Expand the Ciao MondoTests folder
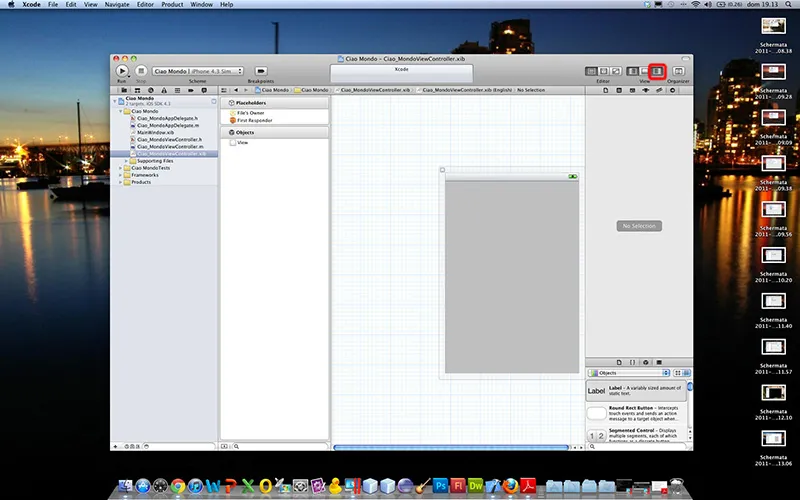800x500 pixels. (x=121, y=168)
